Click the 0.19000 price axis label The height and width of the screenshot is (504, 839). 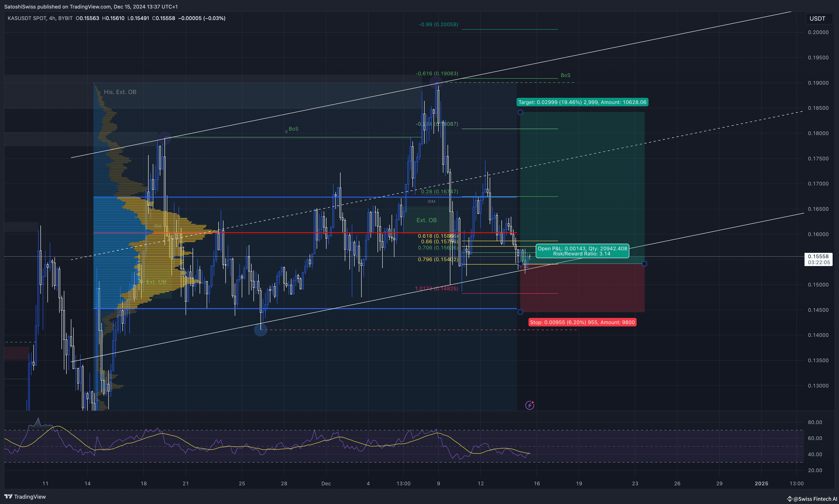[818, 83]
